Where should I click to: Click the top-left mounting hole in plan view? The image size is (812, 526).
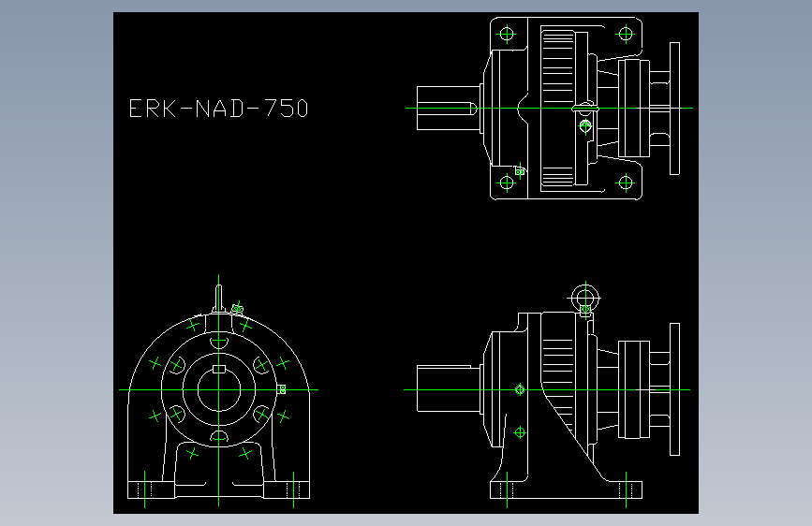point(507,35)
